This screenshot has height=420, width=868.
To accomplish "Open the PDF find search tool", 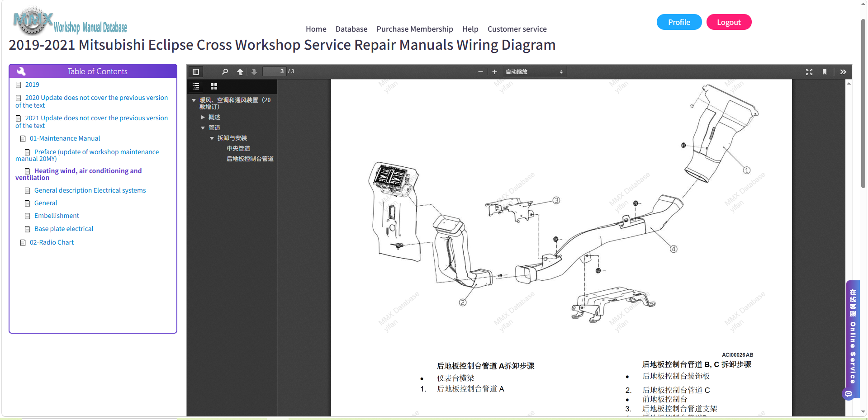I will click(225, 71).
